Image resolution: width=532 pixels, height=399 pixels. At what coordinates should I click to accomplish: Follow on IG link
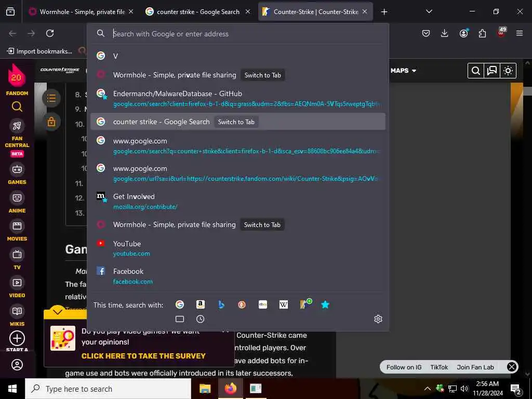pyautogui.click(x=404, y=367)
